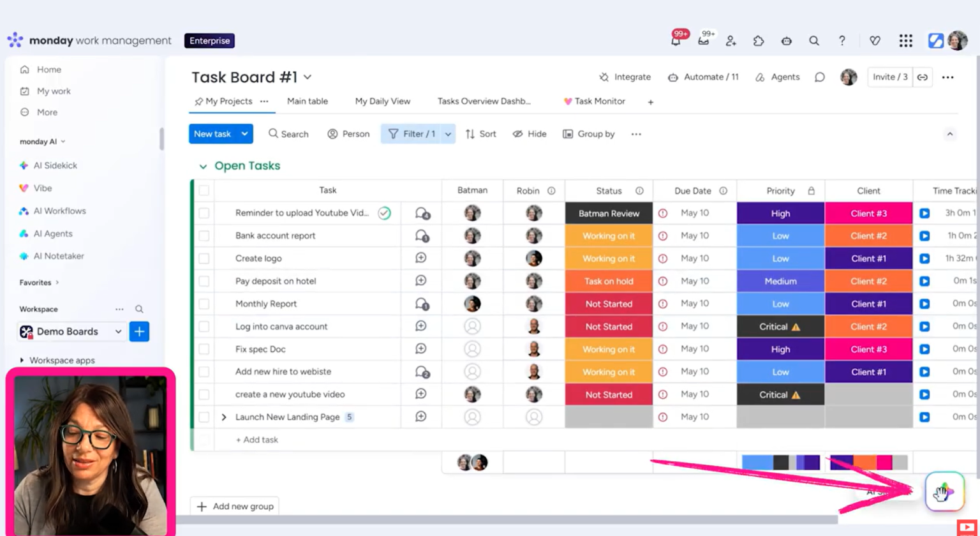
Task: Select the Pay deposit on hotel checkbox
Action: point(204,281)
